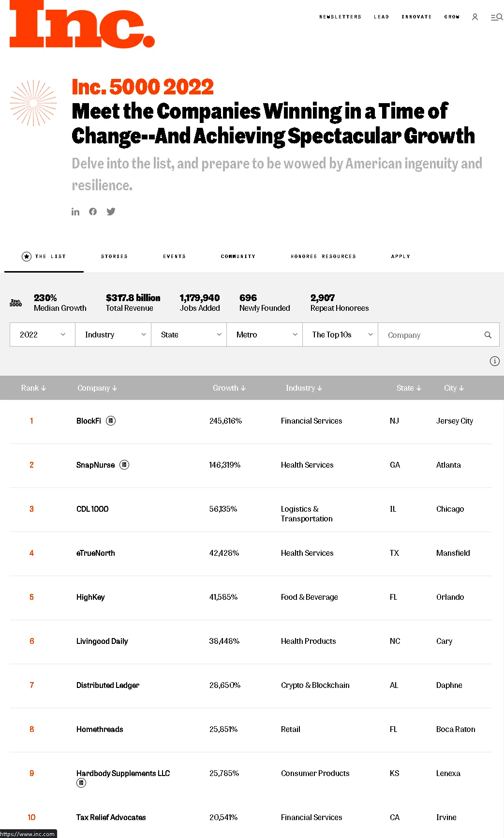Click the starburst icon beside the headline
This screenshot has height=838, width=504.
click(x=33, y=103)
